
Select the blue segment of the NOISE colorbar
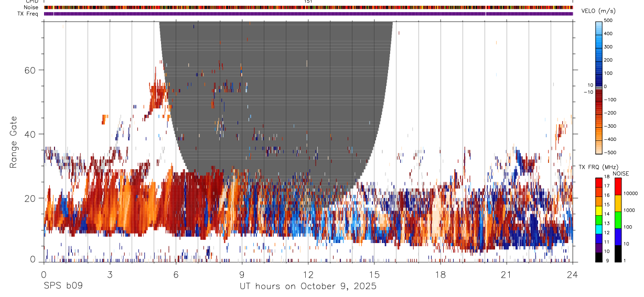pos(618,237)
